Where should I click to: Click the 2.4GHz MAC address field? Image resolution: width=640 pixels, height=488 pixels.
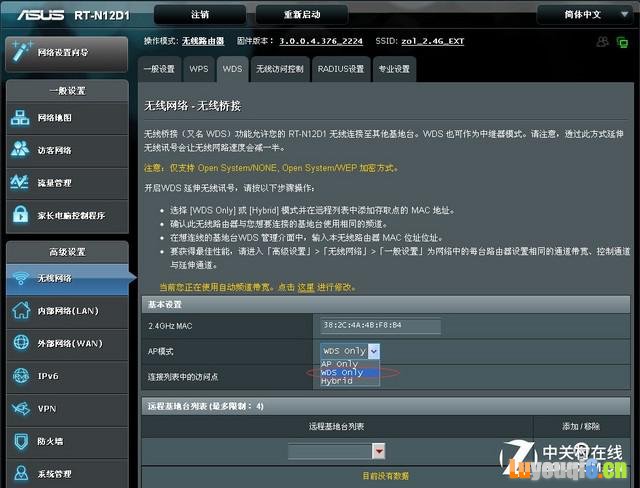tap(380, 326)
